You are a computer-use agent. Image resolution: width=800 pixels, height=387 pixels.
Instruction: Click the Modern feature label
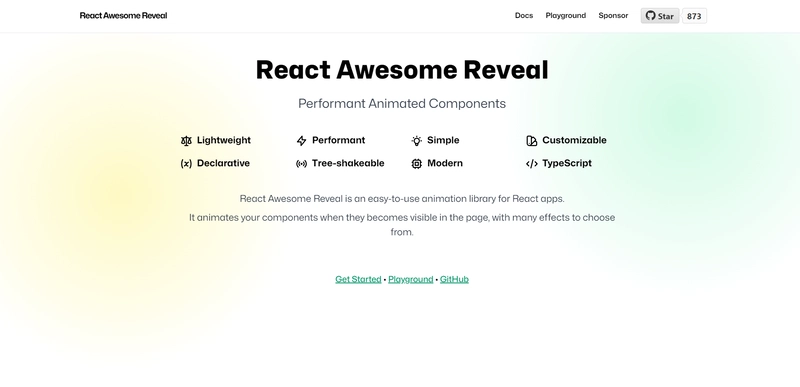coord(445,163)
